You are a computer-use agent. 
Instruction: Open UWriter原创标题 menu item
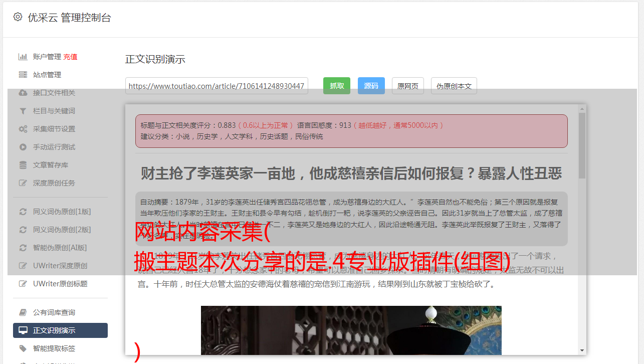tap(60, 284)
